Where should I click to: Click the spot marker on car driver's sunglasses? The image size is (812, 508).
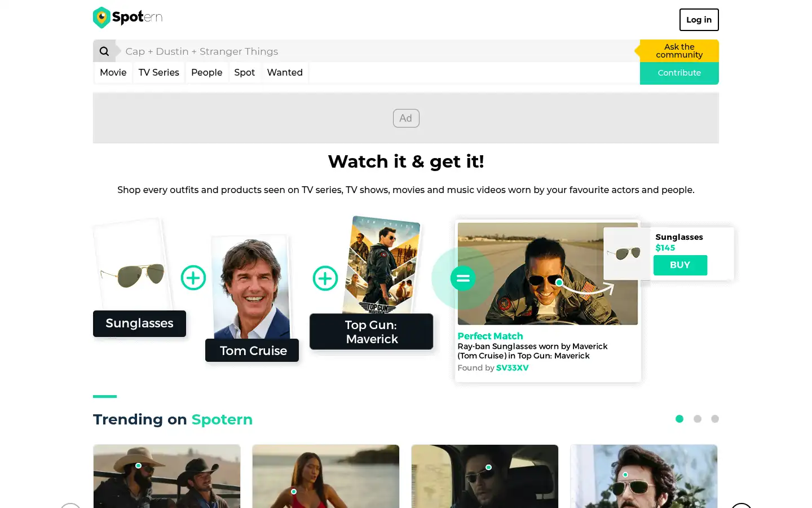pos(489,467)
